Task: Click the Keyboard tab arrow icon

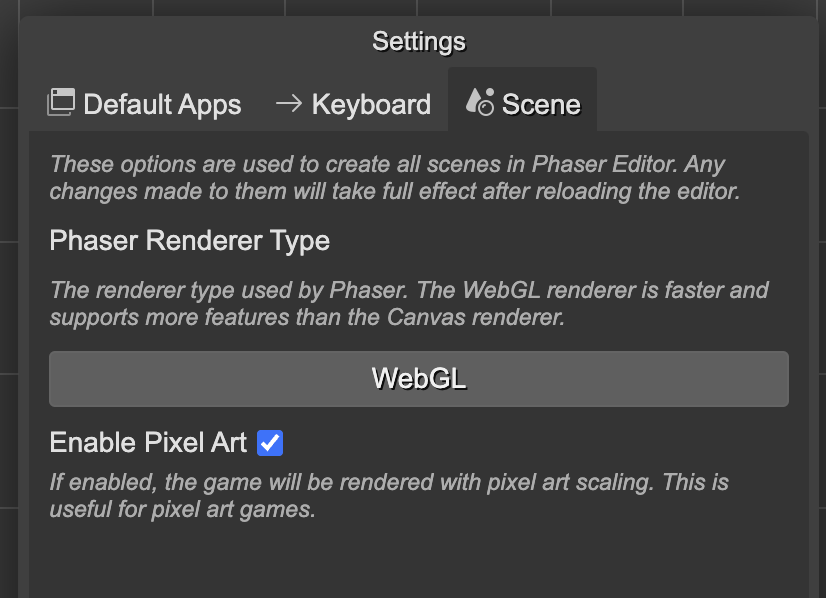Action: pos(289,103)
